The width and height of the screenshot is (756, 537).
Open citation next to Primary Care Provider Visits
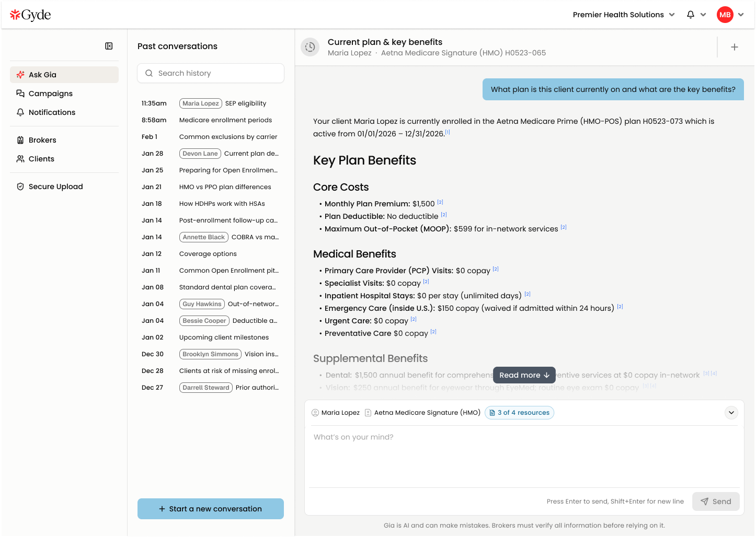(496, 269)
